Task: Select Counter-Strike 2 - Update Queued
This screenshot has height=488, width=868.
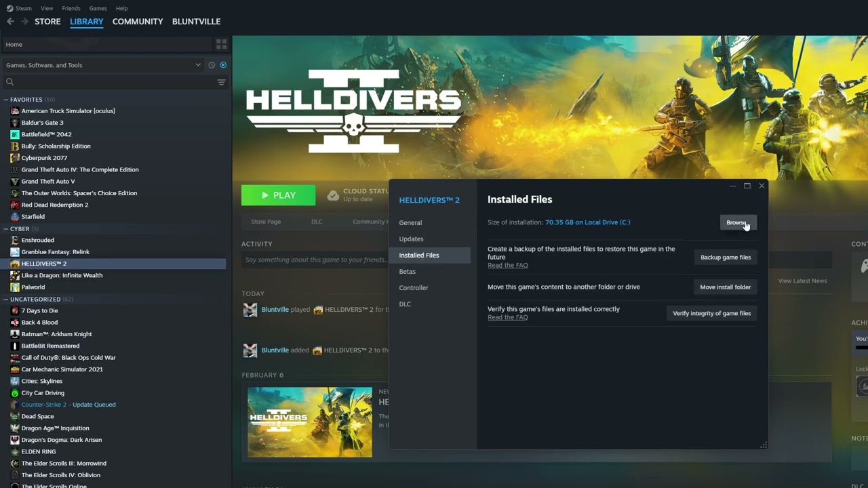Action: 68,405
